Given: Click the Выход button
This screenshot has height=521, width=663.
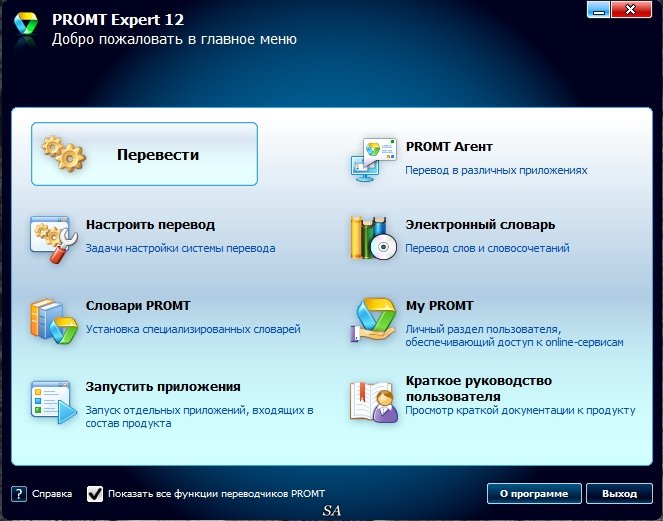Looking at the screenshot, I should tap(619, 494).
